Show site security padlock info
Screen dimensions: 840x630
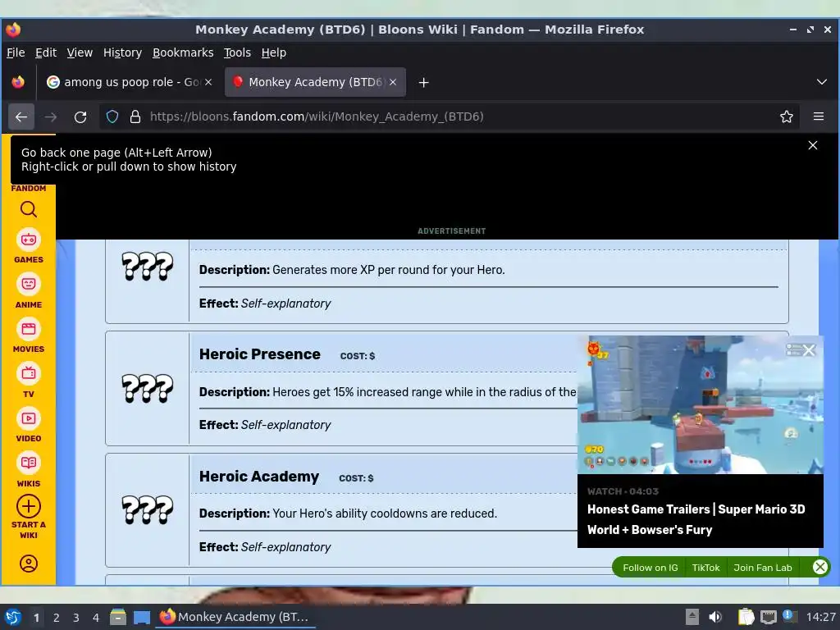pos(135,116)
